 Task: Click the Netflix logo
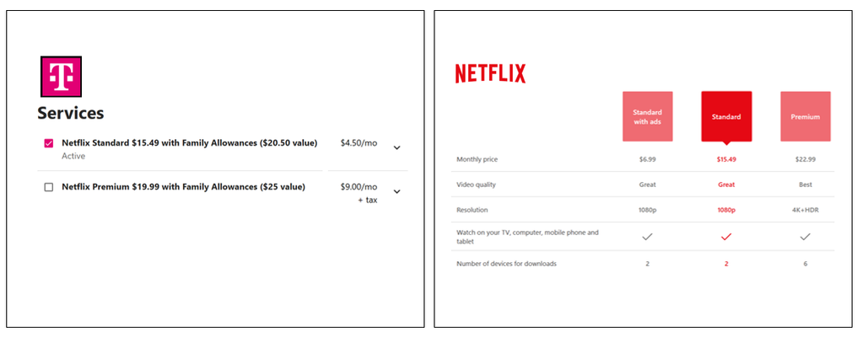pyautogui.click(x=490, y=73)
